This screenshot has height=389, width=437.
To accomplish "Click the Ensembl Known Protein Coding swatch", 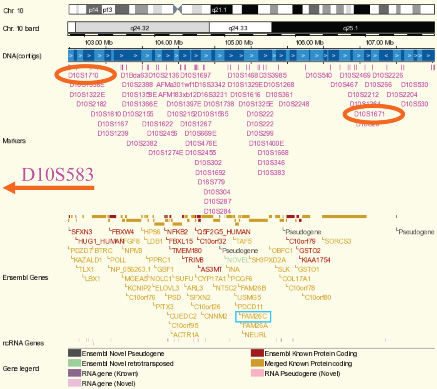I will [257, 353].
